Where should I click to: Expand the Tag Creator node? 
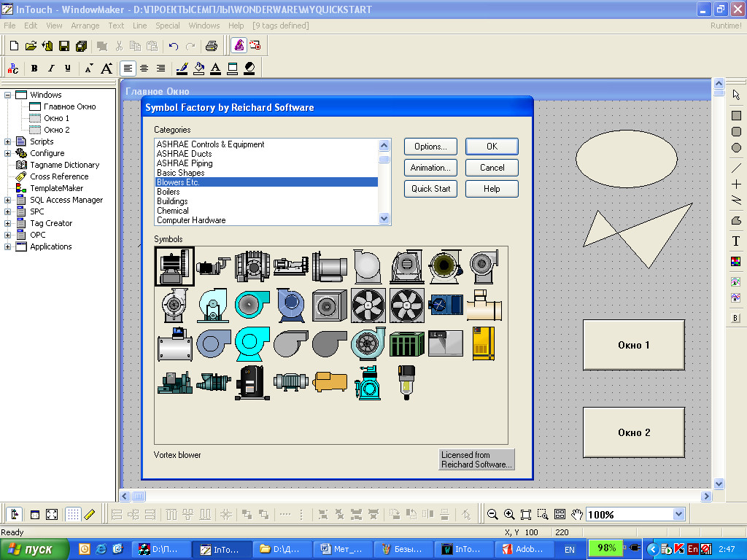pyautogui.click(x=7, y=223)
